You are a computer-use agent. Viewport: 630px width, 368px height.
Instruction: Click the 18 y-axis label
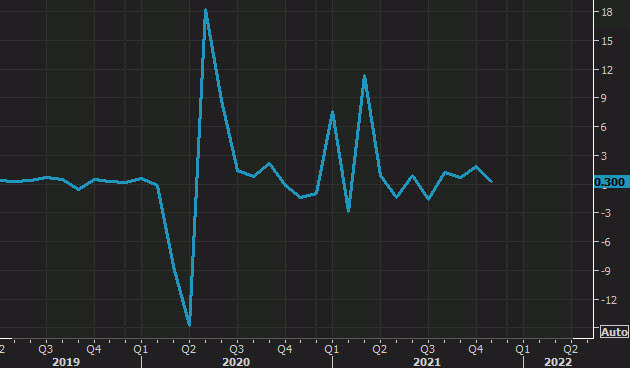pyautogui.click(x=607, y=12)
